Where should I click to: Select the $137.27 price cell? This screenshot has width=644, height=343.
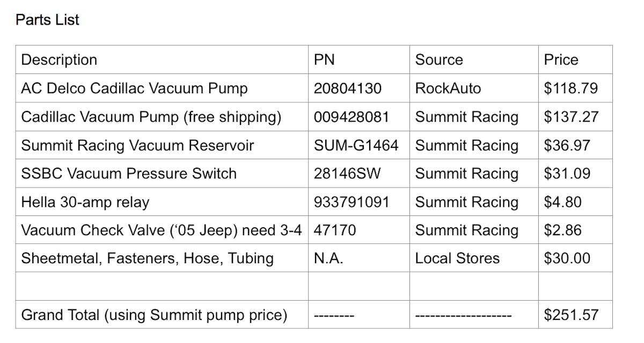point(570,117)
